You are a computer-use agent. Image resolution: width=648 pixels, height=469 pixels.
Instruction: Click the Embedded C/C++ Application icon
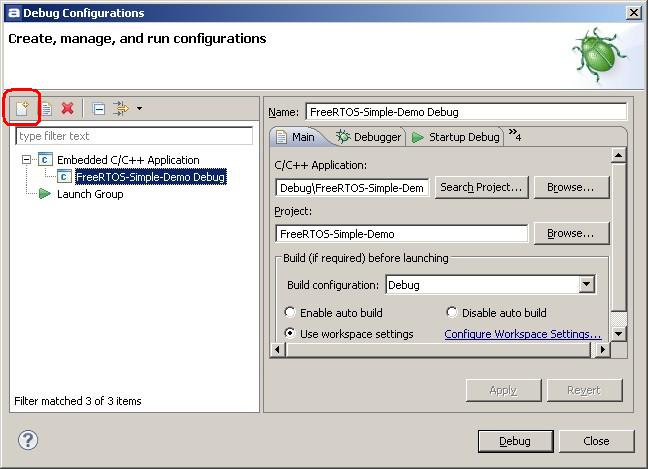(x=45, y=160)
